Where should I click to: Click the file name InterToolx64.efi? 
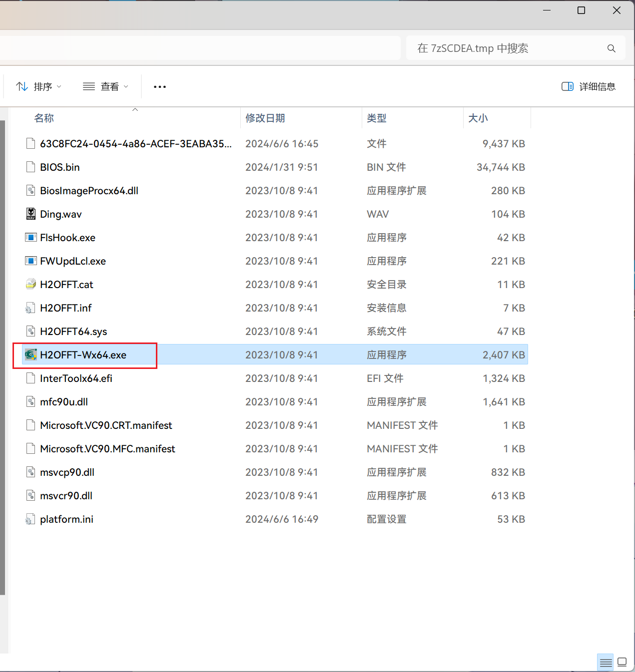[x=76, y=378]
